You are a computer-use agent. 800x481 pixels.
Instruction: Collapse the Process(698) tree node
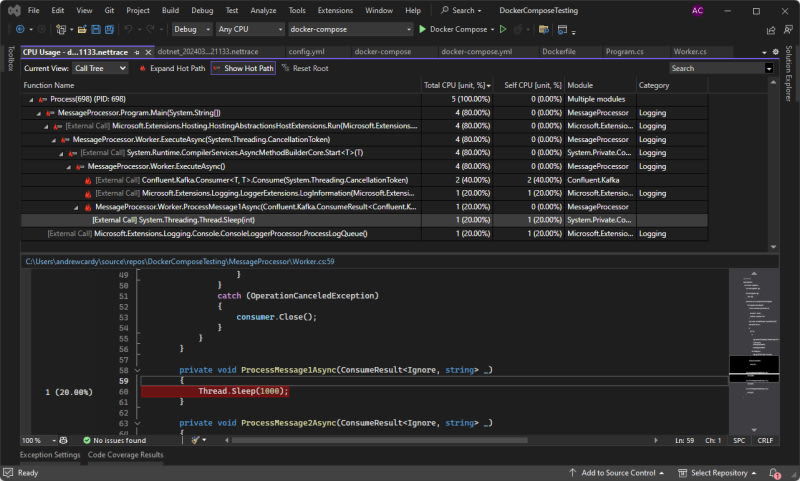point(31,100)
